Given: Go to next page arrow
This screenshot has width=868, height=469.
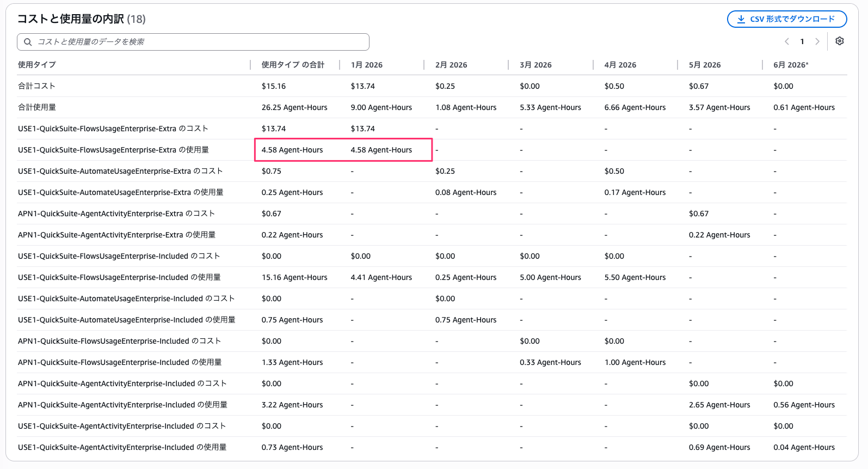Looking at the screenshot, I should coord(817,41).
